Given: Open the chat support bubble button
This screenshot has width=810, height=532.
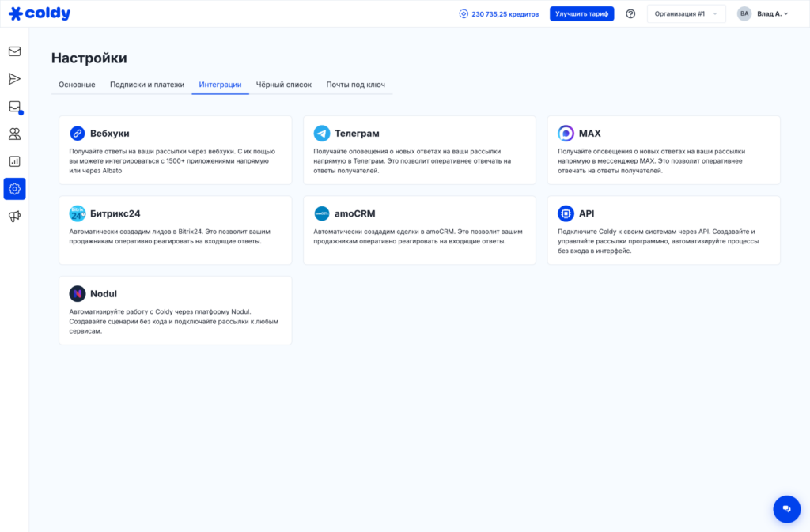Looking at the screenshot, I should [x=786, y=509].
